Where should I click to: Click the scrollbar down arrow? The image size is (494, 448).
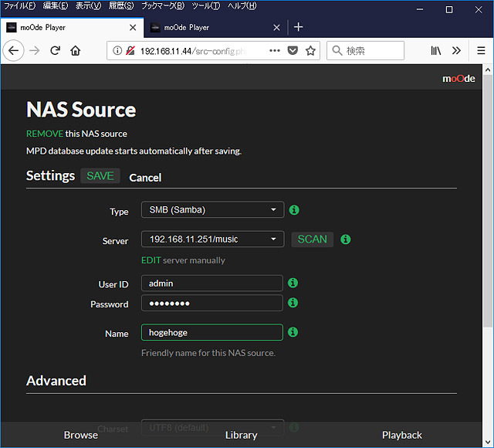(x=488, y=442)
